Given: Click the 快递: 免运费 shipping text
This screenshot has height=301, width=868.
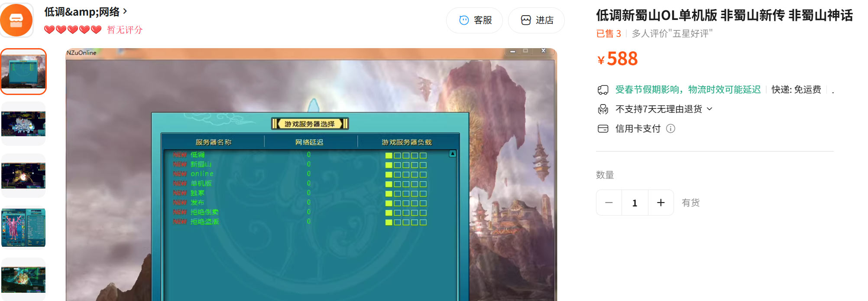Looking at the screenshot, I should coord(796,90).
